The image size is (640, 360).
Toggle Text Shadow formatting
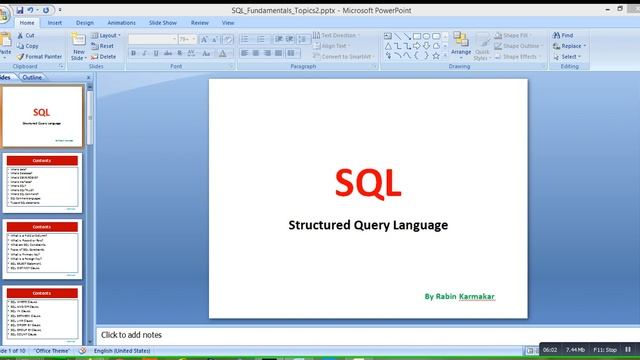coord(179,53)
